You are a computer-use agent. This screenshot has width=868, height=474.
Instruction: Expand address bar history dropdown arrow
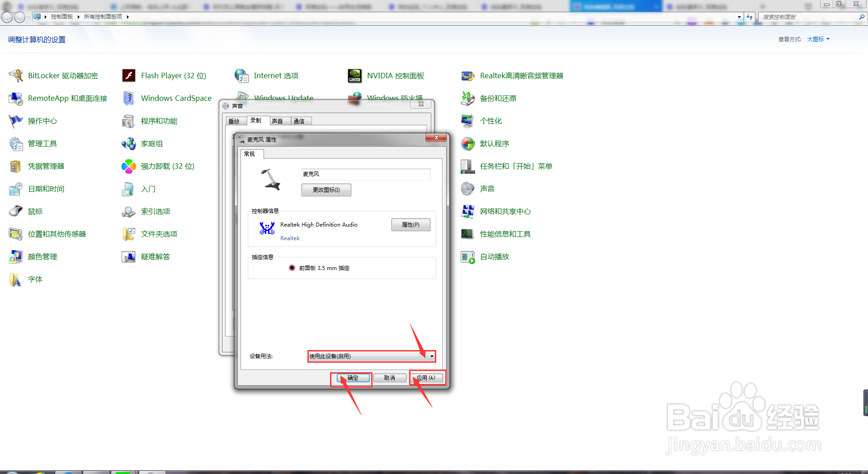tap(739, 17)
